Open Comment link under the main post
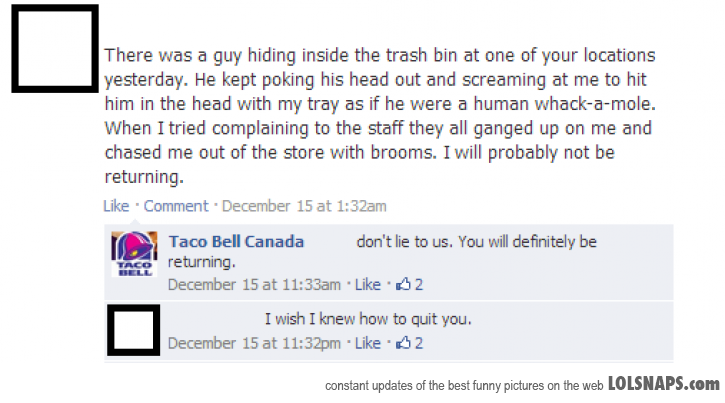Viewport: 725px width, 403px height. coord(176,206)
